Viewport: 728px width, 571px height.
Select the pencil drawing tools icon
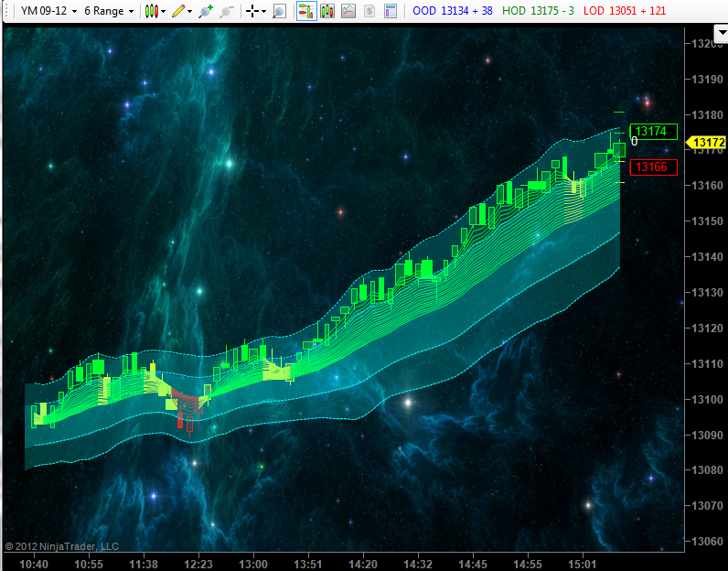click(178, 11)
